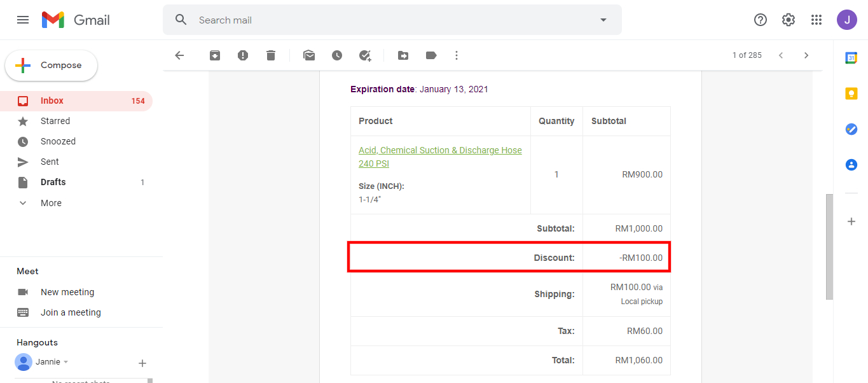Open the Snoozed folder

pyautogui.click(x=76, y=141)
